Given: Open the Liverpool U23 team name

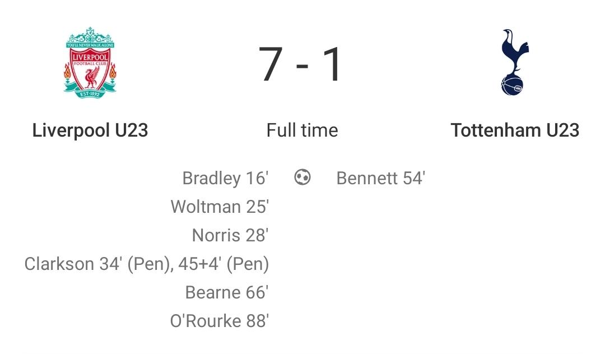Looking at the screenshot, I should [x=90, y=130].
